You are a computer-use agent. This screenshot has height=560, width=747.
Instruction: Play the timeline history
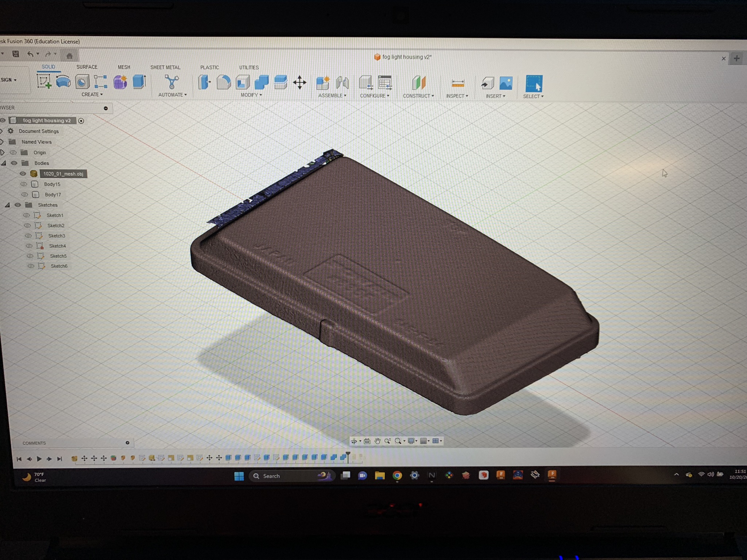[x=39, y=459]
